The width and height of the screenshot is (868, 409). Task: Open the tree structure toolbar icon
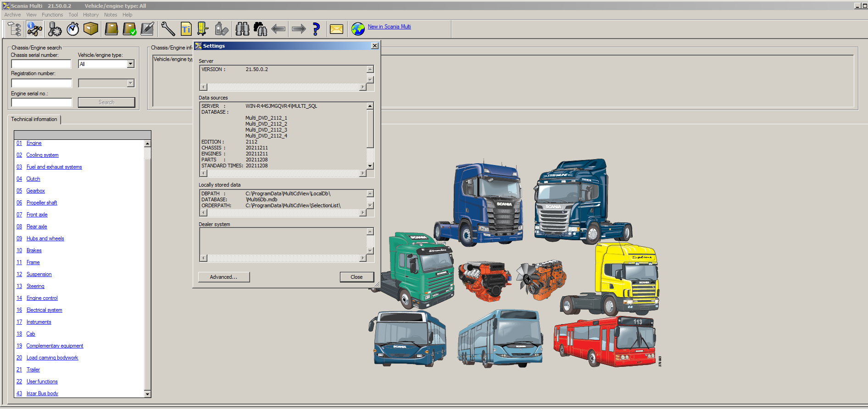pos(14,29)
